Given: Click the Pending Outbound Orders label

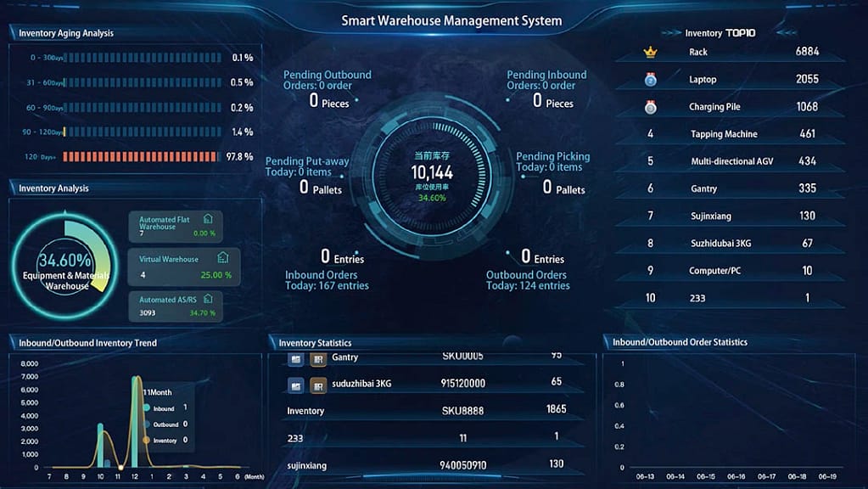Looking at the screenshot, I should [x=328, y=80].
